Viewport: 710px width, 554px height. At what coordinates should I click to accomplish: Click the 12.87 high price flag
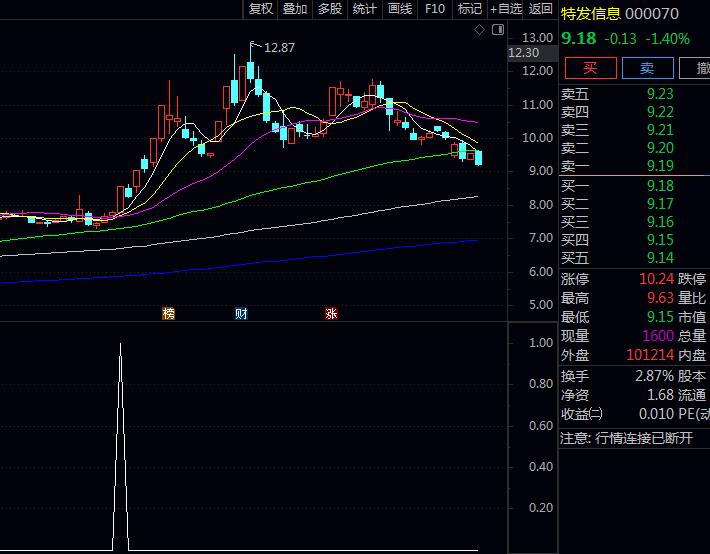click(x=277, y=47)
